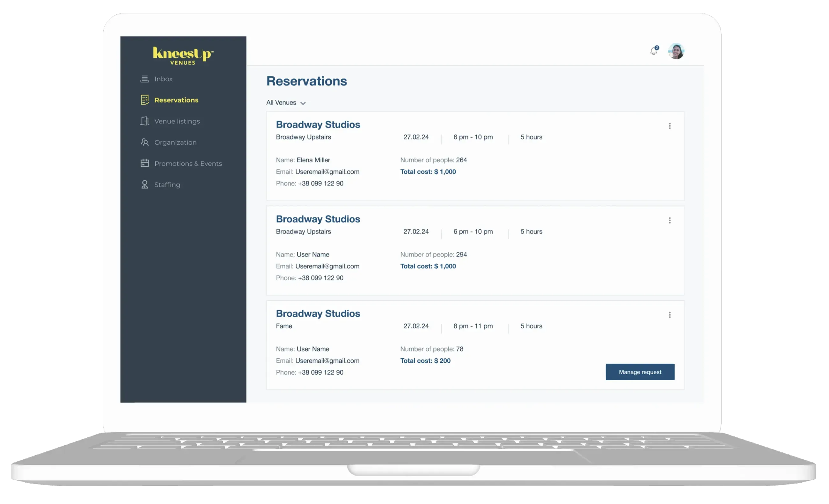
Task: Click the phone number +38 099 122 90
Action: point(321,183)
